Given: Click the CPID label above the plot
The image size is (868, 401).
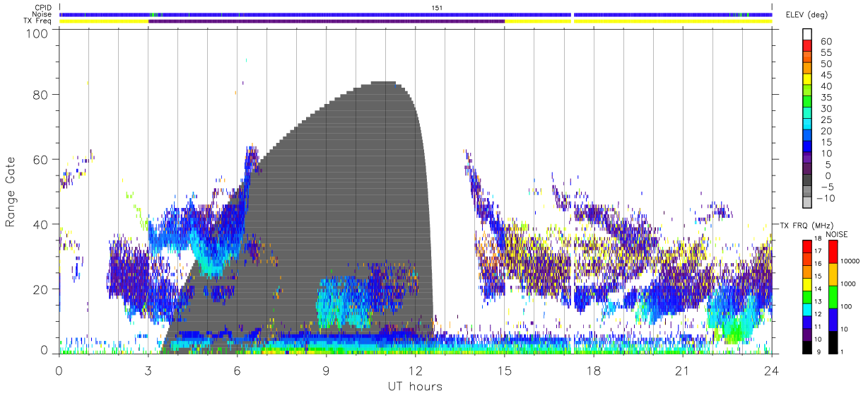Looking at the screenshot, I should (x=43, y=8).
